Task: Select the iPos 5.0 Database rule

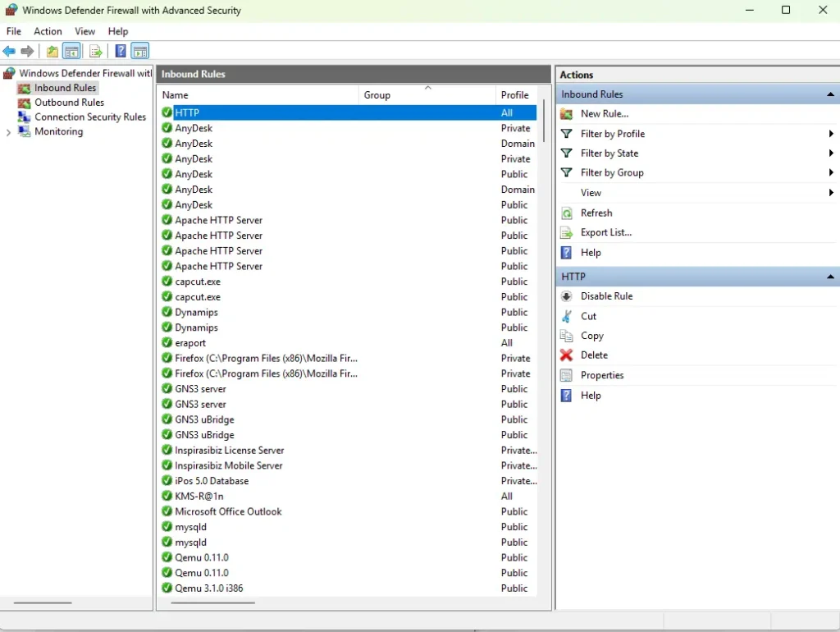Action: click(x=349, y=481)
